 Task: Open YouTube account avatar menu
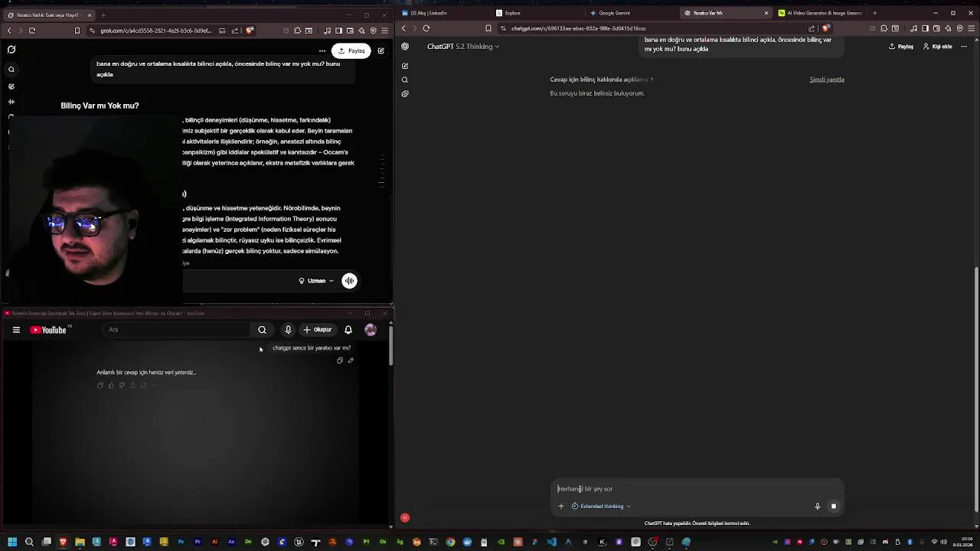371,330
